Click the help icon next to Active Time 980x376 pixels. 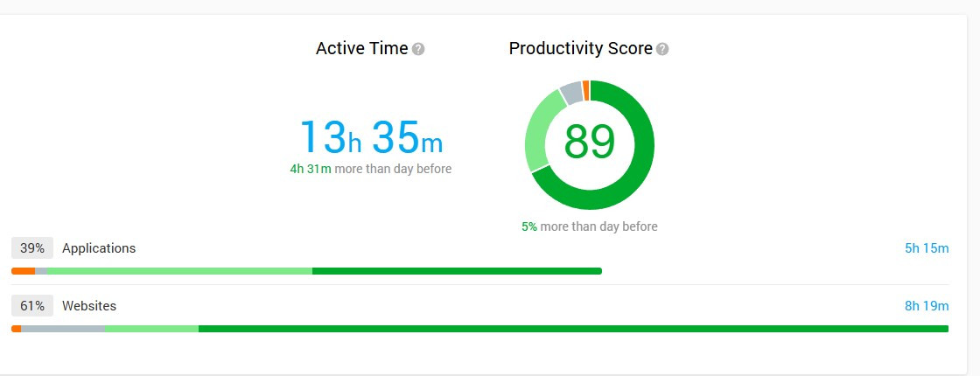click(418, 49)
